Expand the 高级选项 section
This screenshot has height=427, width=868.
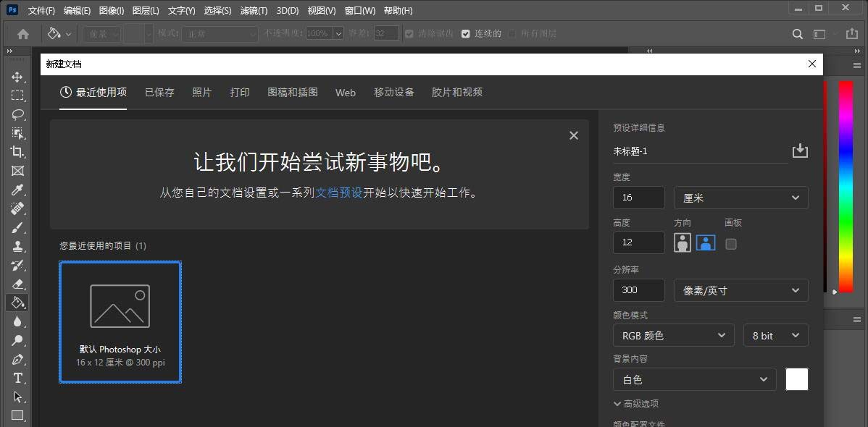[x=636, y=404]
